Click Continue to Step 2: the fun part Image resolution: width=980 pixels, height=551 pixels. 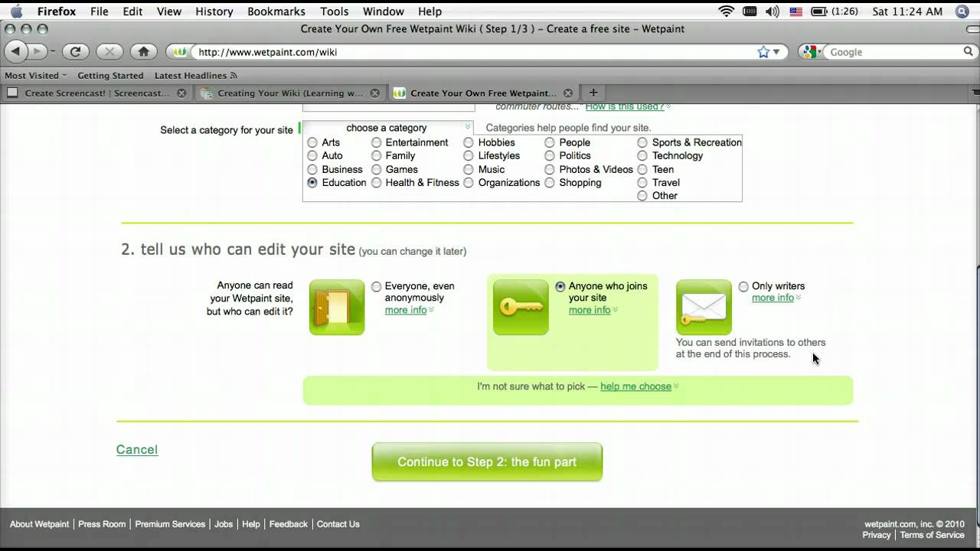pyautogui.click(x=487, y=462)
